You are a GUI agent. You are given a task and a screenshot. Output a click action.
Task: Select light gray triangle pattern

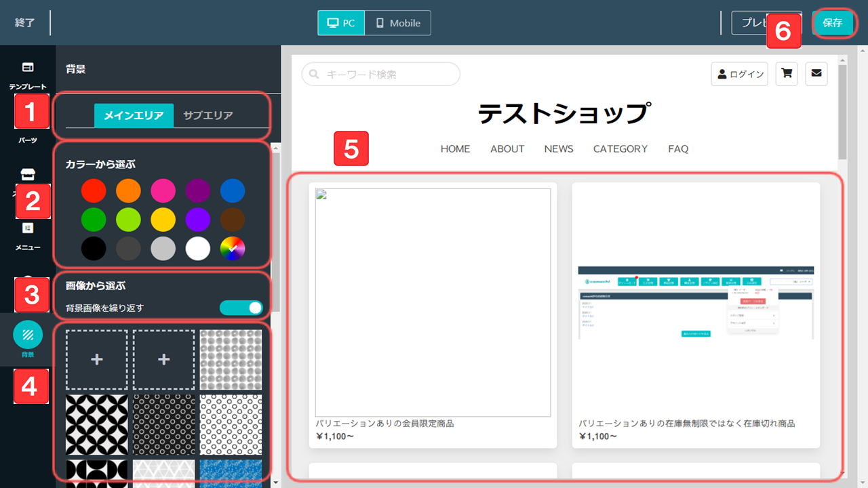(x=163, y=473)
